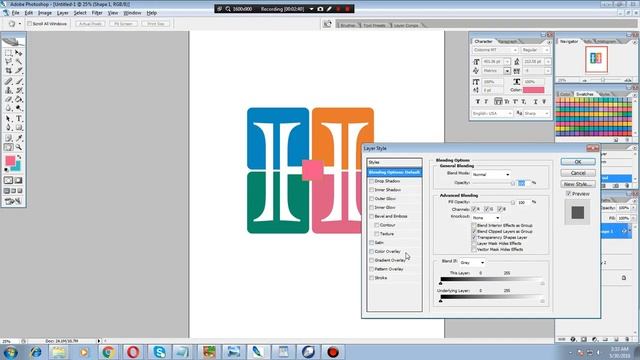Select the Healing Brush tool

[x=9, y=82]
